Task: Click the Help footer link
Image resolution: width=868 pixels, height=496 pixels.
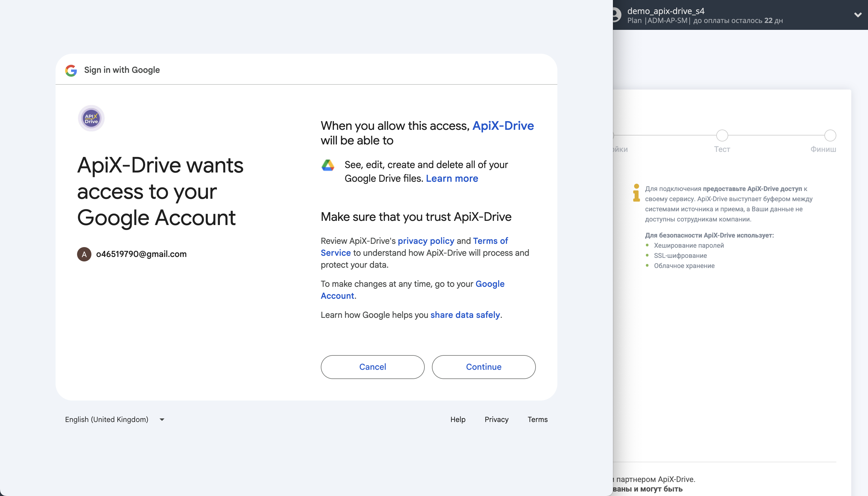Action: 458,419
